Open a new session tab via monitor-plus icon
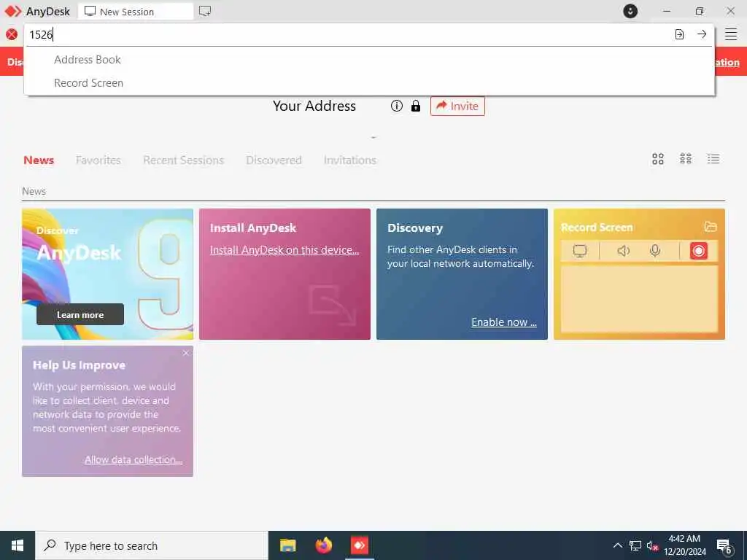This screenshot has width=747, height=560. point(205,11)
